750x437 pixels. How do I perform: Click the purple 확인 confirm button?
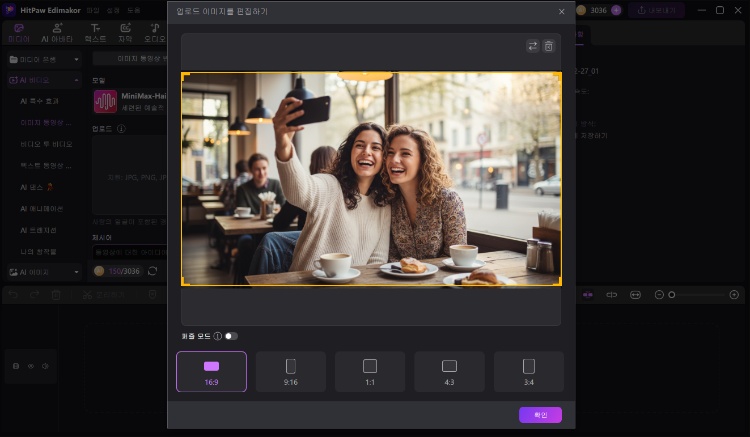click(x=540, y=415)
